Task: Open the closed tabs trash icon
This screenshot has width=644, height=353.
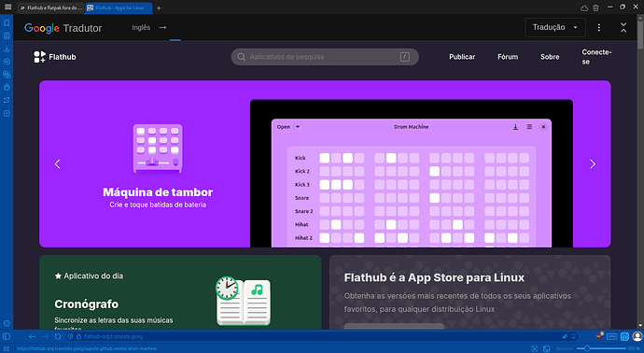Action: pyautogui.click(x=595, y=7)
